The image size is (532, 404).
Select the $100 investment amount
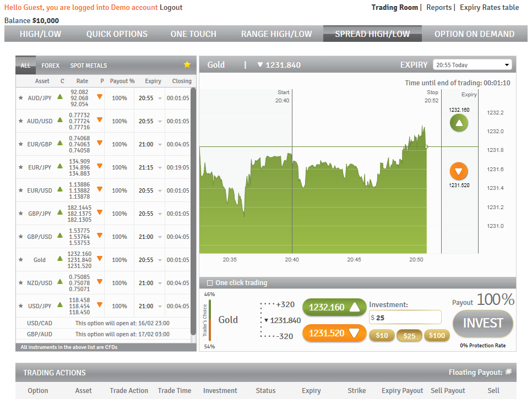(x=437, y=336)
